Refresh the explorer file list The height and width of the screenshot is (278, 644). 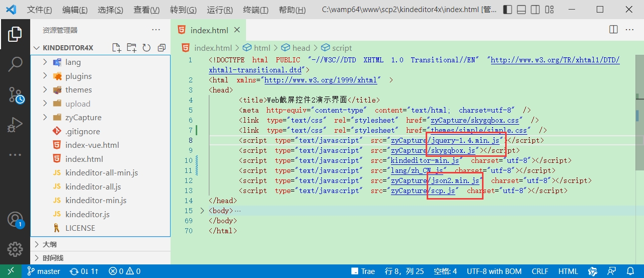pos(146,48)
